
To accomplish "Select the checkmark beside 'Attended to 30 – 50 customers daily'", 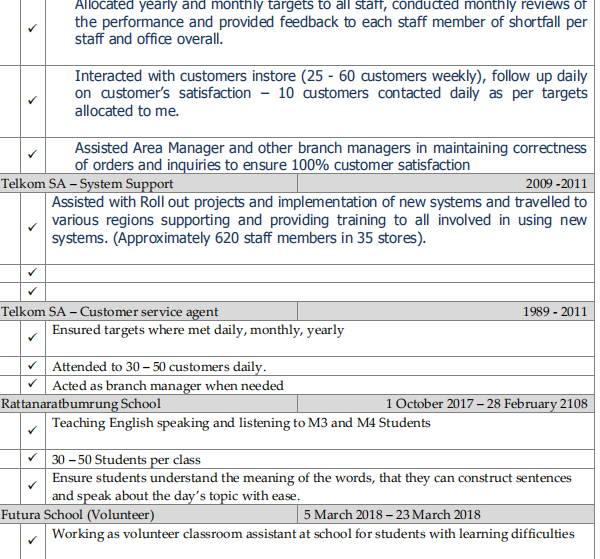I will (32, 367).
